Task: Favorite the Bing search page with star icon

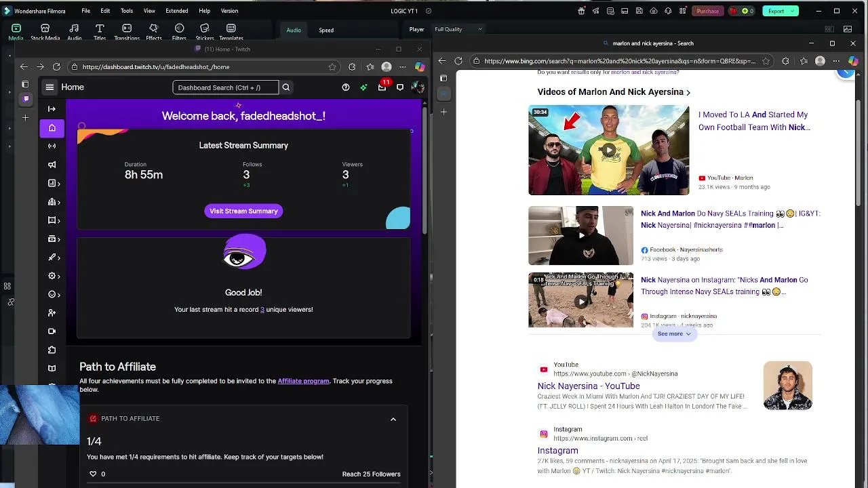Action: click(766, 60)
